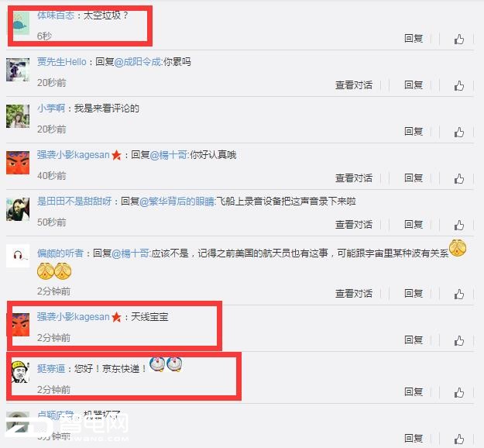Viewport: 484px width, 448px height.
Task: Click 偏颇的听者's headphone avatar
Action: [18, 256]
